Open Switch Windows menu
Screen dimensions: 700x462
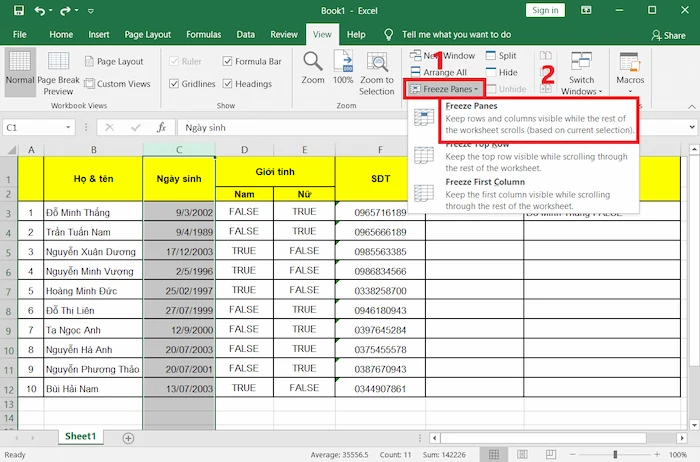[x=581, y=73]
